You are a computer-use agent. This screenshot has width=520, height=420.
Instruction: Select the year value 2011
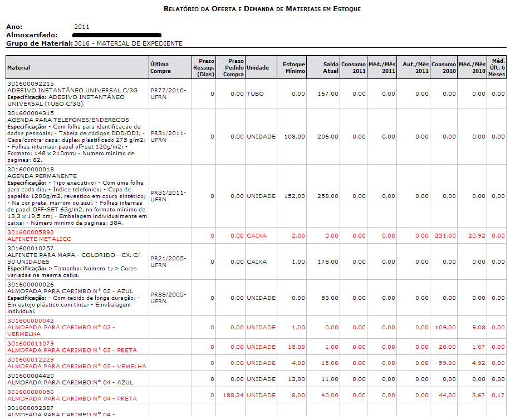[x=82, y=27]
